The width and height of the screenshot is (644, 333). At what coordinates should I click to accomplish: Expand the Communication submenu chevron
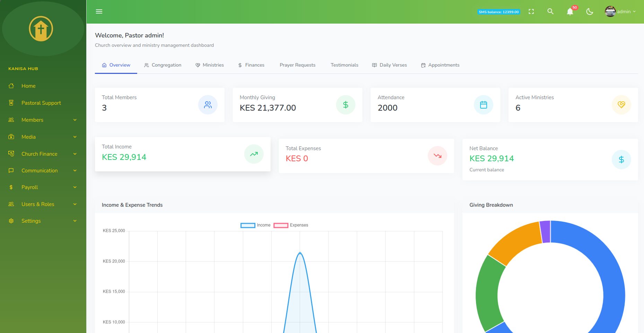[75, 171]
